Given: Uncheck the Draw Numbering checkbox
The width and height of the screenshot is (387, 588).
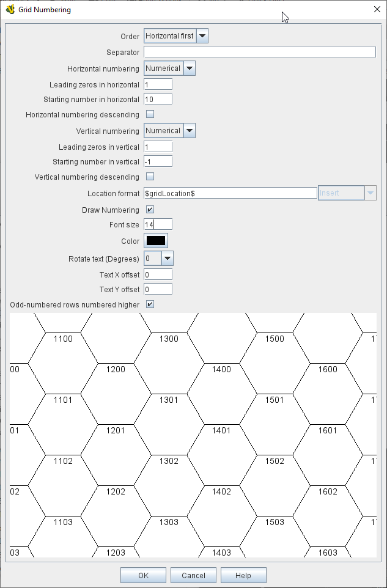Looking at the screenshot, I should click(x=150, y=210).
